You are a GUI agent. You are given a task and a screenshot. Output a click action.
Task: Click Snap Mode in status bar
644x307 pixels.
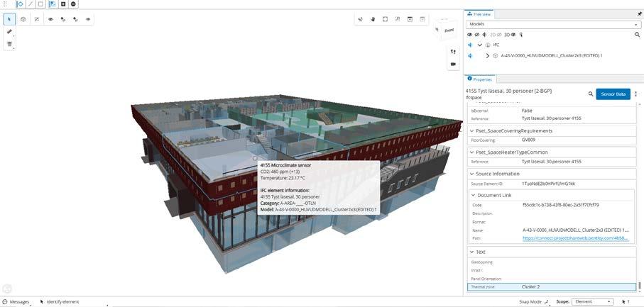coord(534,301)
